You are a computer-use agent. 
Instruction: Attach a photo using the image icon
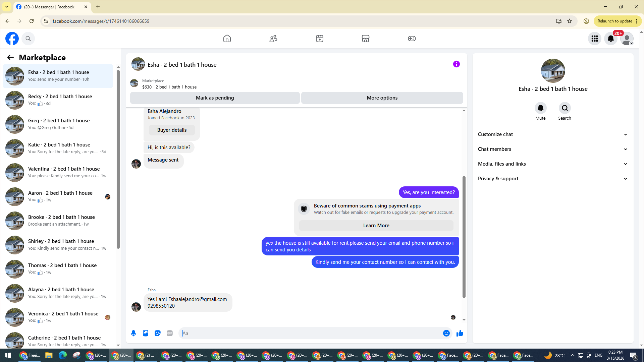click(146, 333)
